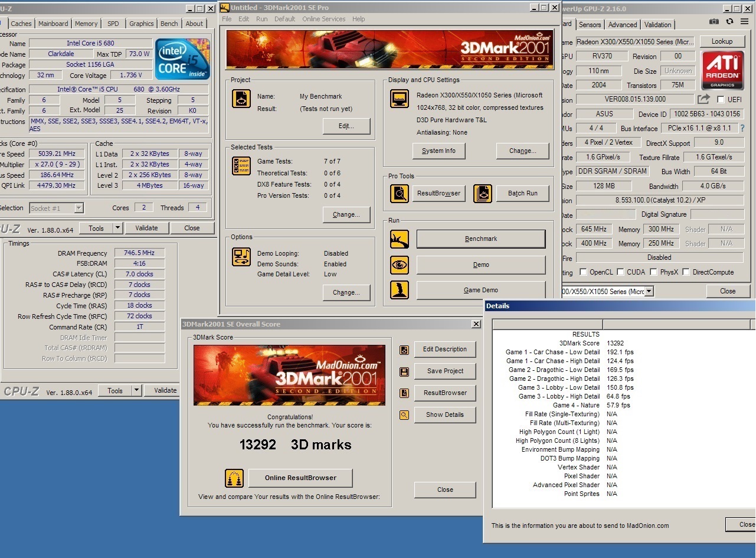Viewport: 756px width, 558px height.
Task: Open the Run menu in 3DMark2001
Action: pos(262,19)
